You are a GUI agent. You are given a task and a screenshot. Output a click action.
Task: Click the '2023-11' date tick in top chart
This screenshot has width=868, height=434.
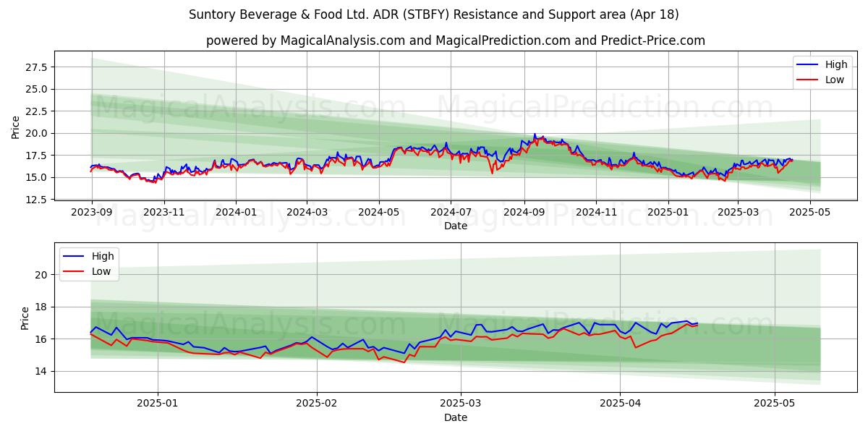pos(163,213)
